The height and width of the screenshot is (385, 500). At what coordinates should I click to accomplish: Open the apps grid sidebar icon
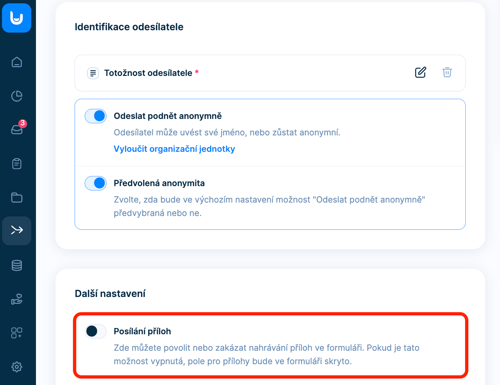tap(17, 333)
